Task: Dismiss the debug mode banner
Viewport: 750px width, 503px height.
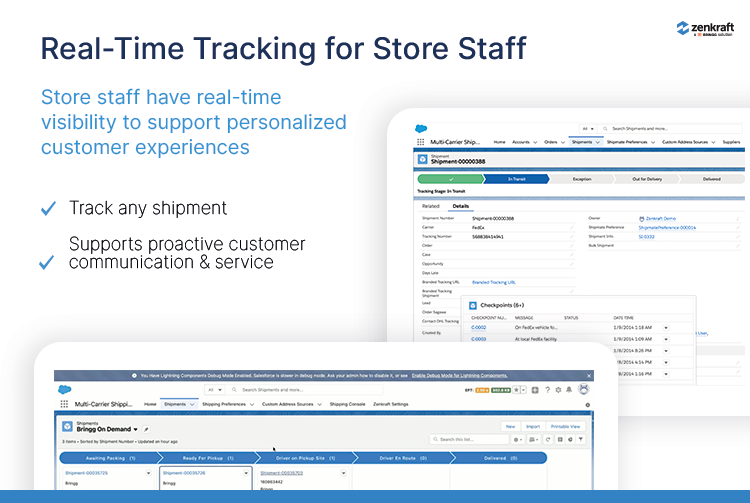Action: click(589, 375)
